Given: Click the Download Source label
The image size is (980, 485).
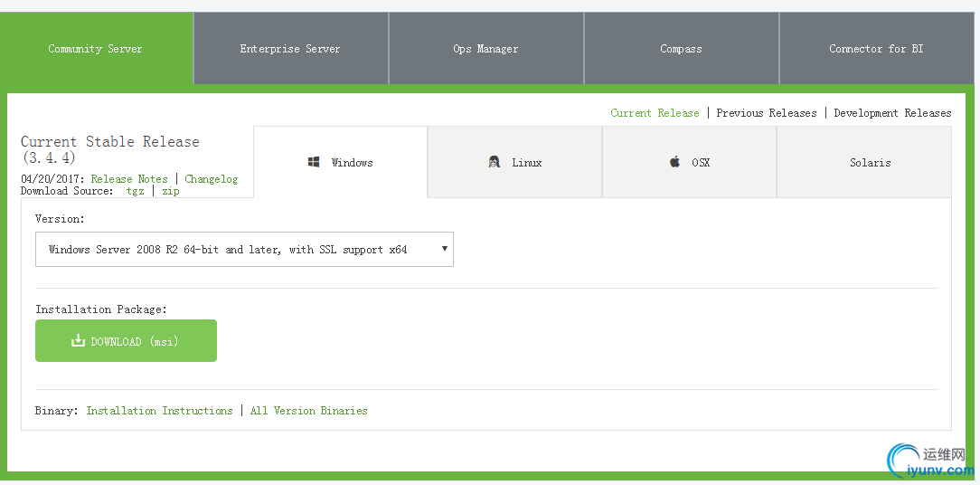Looking at the screenshot, I should pos(67,191).
